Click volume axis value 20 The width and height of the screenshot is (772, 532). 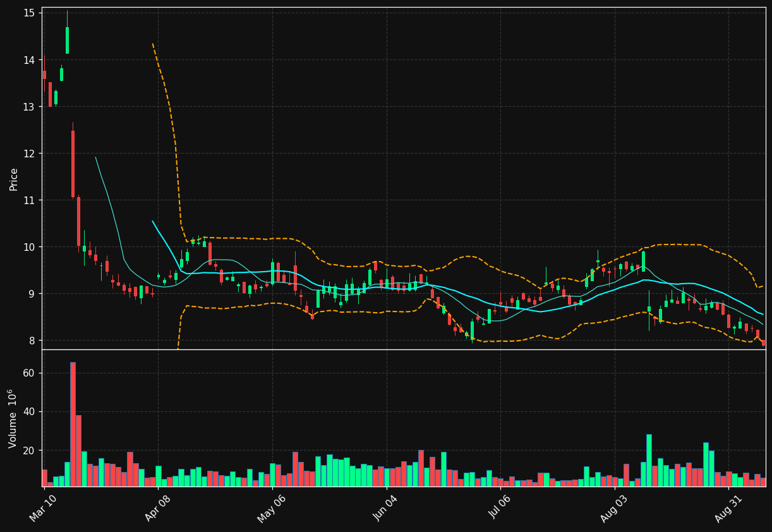point(30,450)
